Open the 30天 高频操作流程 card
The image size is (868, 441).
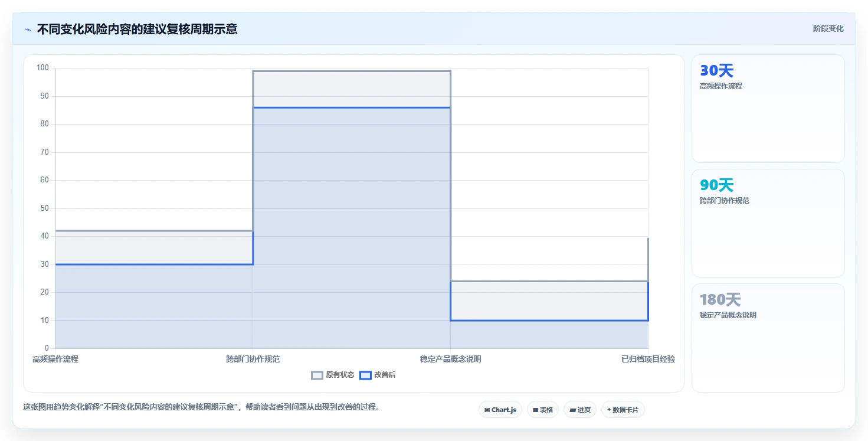(x=768, y=109)
